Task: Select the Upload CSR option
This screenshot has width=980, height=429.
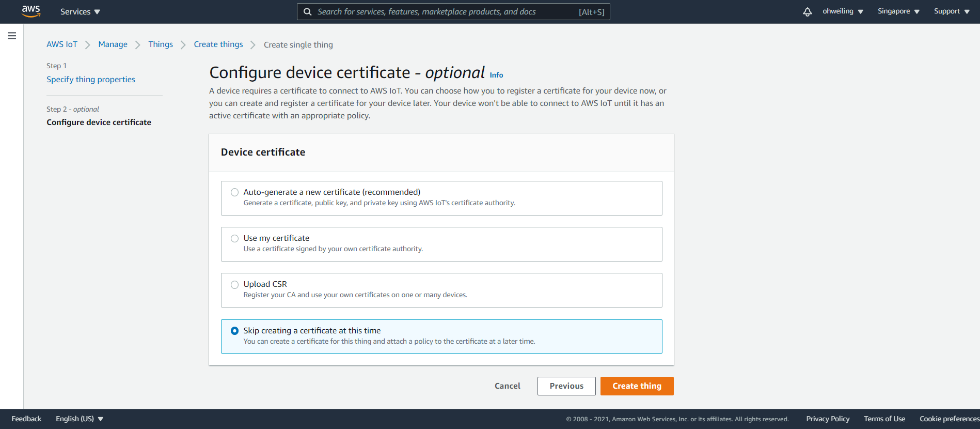Action: point(441,290)
